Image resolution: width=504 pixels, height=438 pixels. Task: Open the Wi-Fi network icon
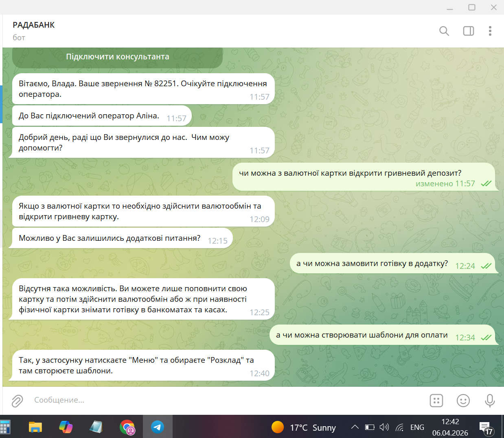pyautogui.click(x=400, y=427)
